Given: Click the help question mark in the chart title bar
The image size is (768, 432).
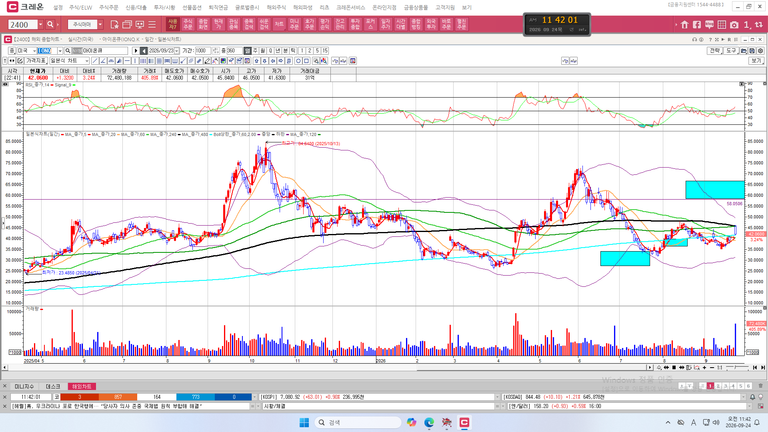Looking at the screenshot, I should point(710,39).
